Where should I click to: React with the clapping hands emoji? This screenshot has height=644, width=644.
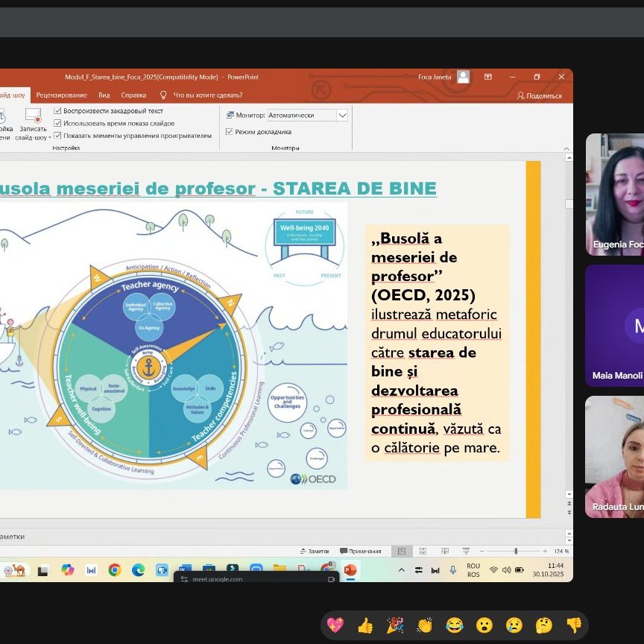(425, 625)
